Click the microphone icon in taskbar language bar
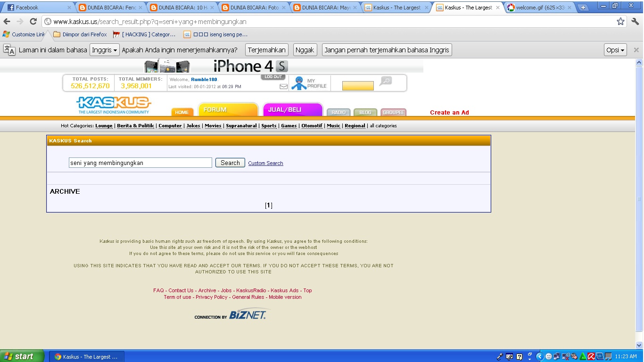This screenshot has height=362, width=644. [500, 357]
